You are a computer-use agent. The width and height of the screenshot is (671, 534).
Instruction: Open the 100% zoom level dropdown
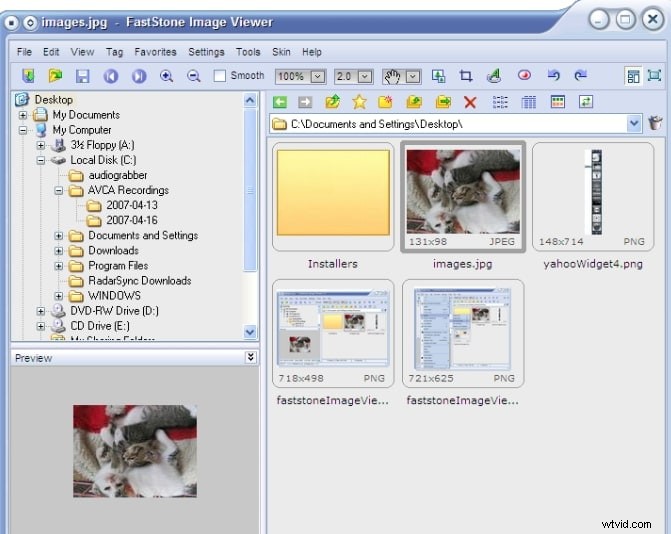tap(318, 76)
